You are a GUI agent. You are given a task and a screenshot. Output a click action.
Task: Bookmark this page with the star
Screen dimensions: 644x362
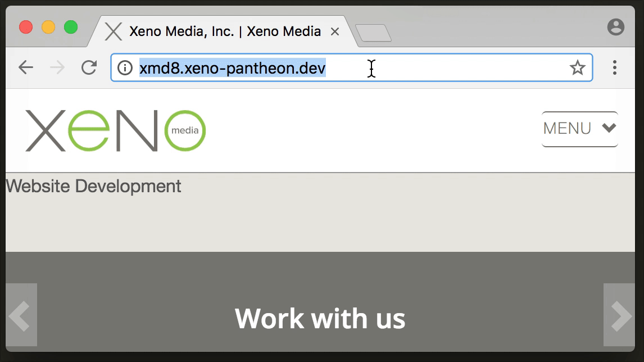coord(577,67)
